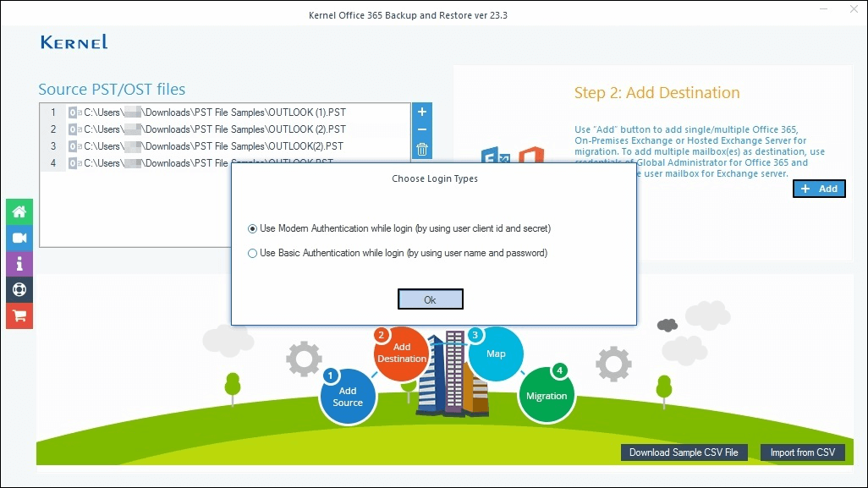Click the file icon for OUTLOOK (1).PST
868x488 pixels.
pyautogui.click(x=74, y=112)
